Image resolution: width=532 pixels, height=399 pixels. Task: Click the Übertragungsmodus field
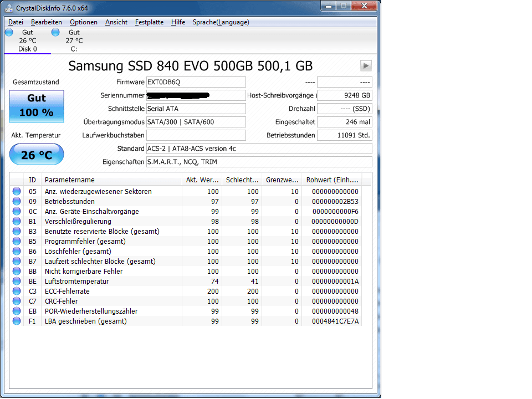coord(196,122)
